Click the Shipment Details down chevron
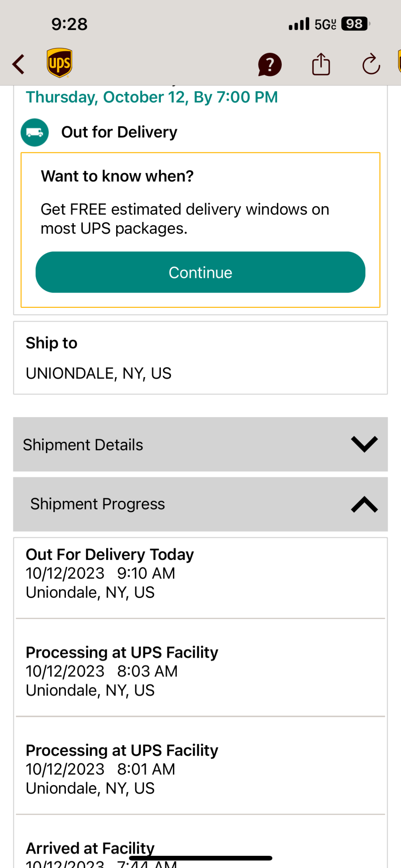This screenshot has height=868, width=401. tap(364, 444)
